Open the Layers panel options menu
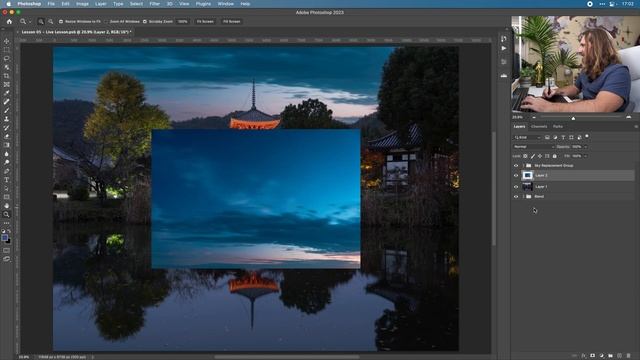The width and height of the screenshot is (640, 360). pyautogui.click(x=636, y=127)
